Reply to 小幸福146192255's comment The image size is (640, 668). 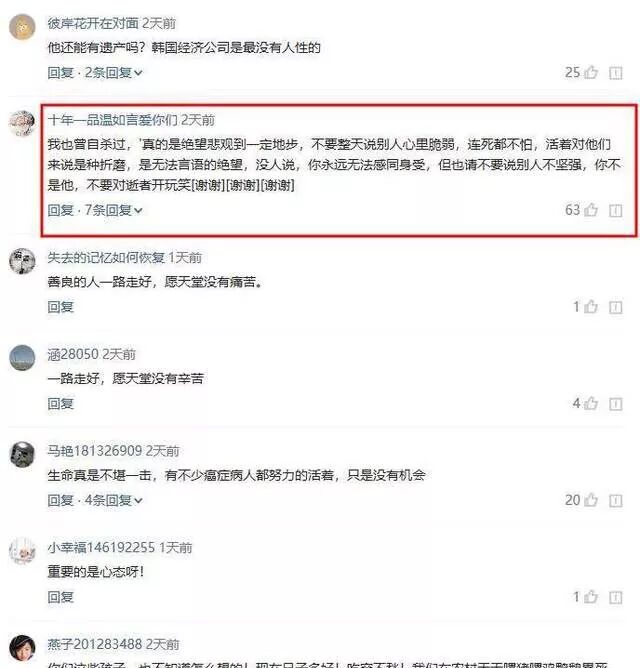pos(61,597)
